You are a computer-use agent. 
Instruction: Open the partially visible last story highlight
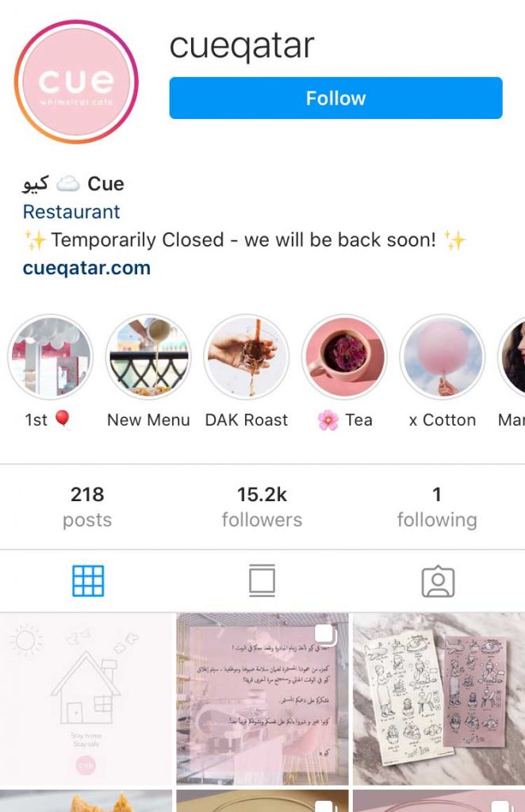click(x=512, y=358)
